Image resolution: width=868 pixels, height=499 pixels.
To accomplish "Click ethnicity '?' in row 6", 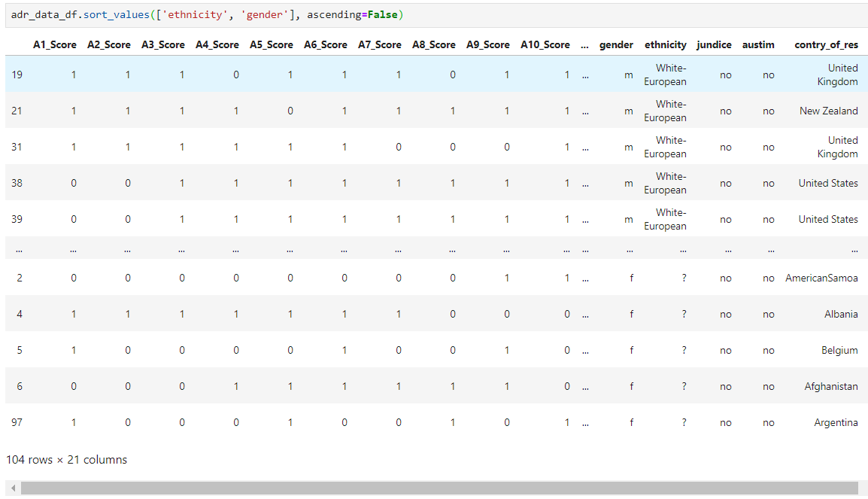I will (684, 386).
